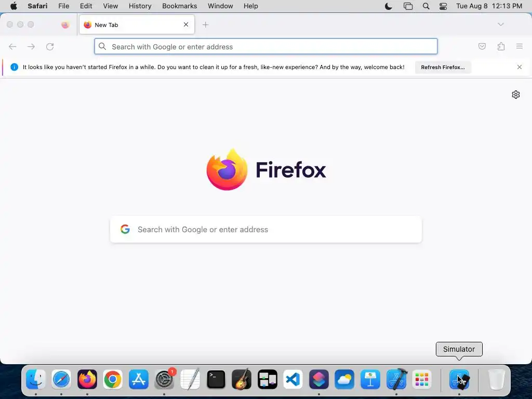The image size is (532, 399).
Task: Click the date and time display
Action: pos(489,6)
